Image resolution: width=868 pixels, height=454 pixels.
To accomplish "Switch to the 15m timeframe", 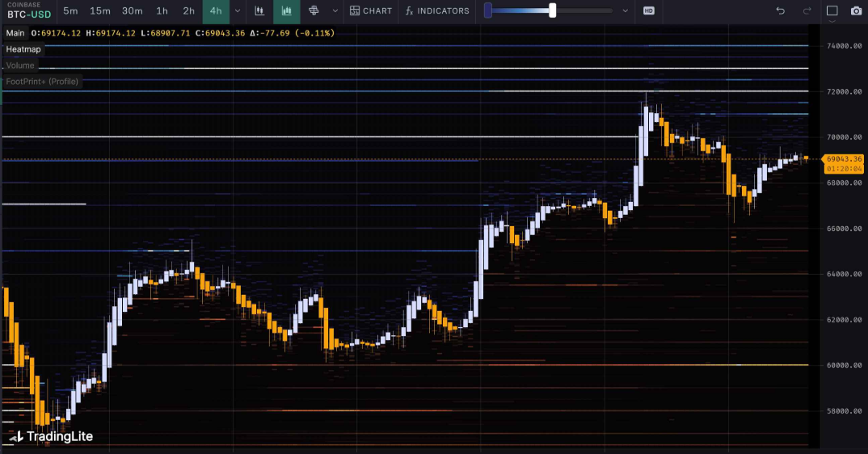I will [x=100, y=11].
